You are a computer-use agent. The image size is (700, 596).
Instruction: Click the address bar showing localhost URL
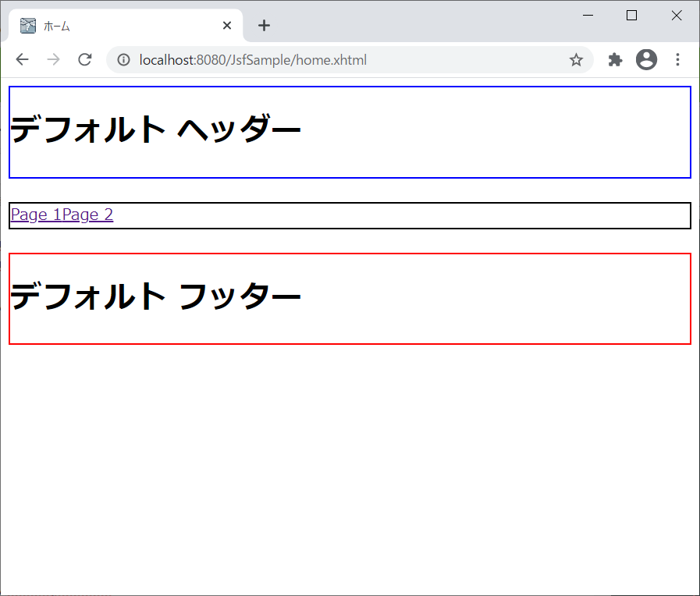(x=312, y=59)
